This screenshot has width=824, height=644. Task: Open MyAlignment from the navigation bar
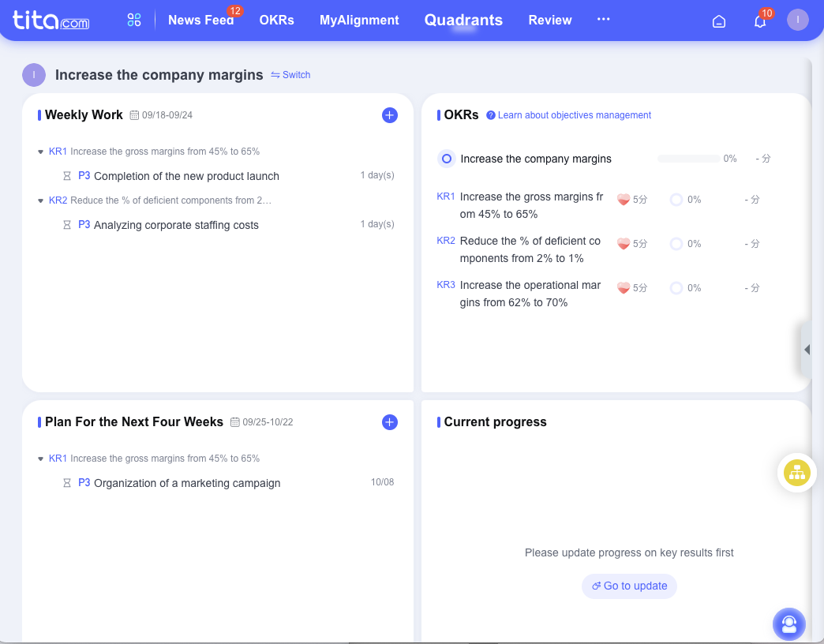[359, 20]
